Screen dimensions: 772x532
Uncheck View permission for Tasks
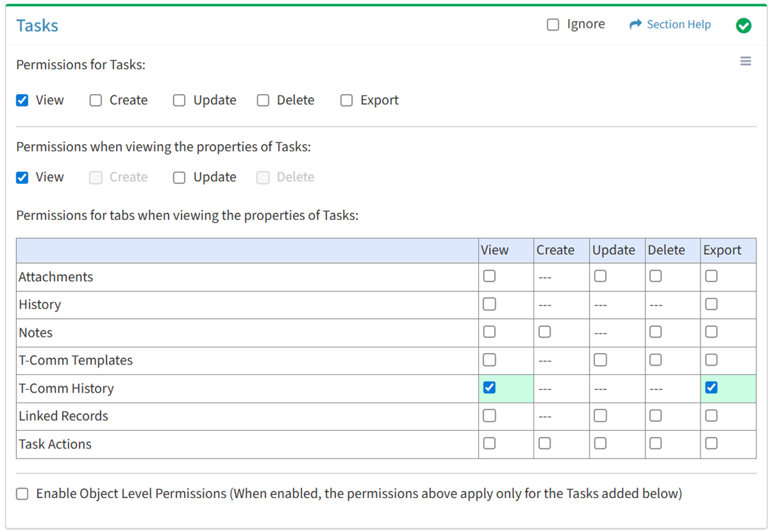click(23, 100)
